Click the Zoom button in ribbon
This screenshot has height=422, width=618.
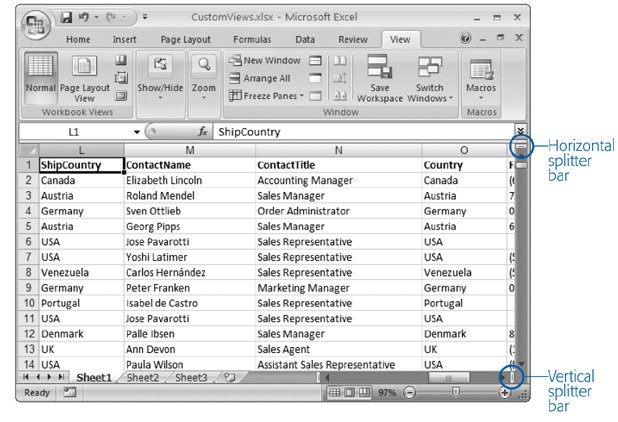tap(204, 78)
